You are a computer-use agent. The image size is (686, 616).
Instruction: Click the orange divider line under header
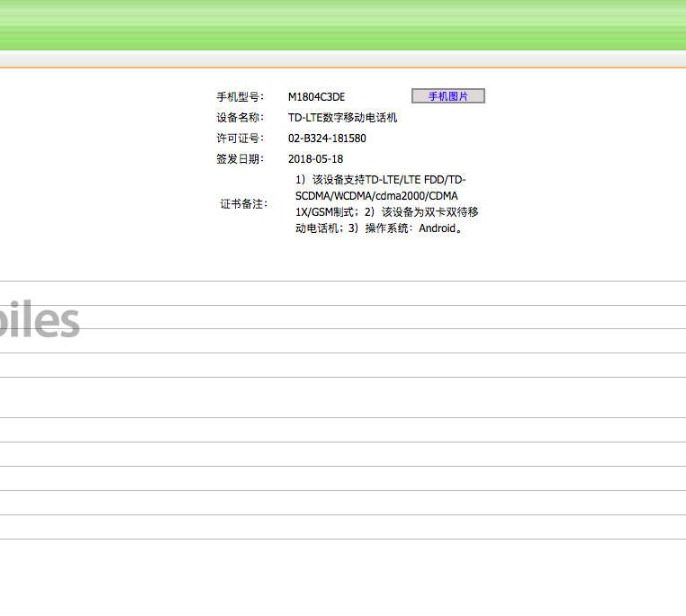(x=343, y=68)
